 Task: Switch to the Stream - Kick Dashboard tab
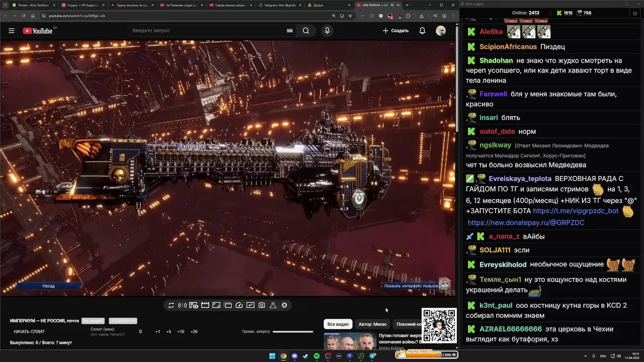click(34, 5)
